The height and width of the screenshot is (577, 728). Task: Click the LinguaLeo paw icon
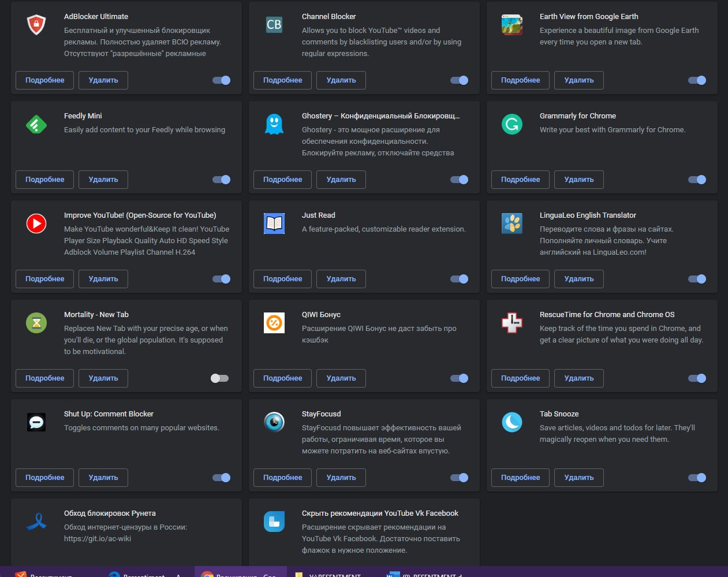(x=512, y=224)
